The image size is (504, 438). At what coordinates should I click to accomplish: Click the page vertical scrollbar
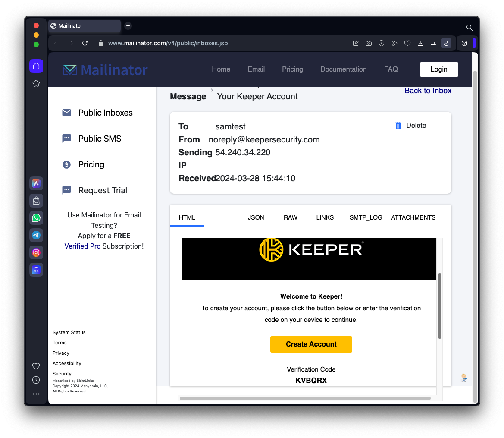[475, 236]
